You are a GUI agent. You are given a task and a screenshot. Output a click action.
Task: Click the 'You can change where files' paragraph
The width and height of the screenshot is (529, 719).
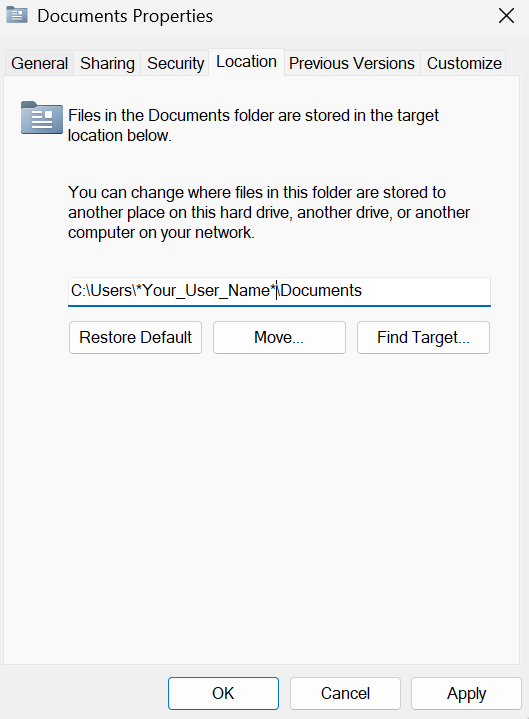(269, 212)
